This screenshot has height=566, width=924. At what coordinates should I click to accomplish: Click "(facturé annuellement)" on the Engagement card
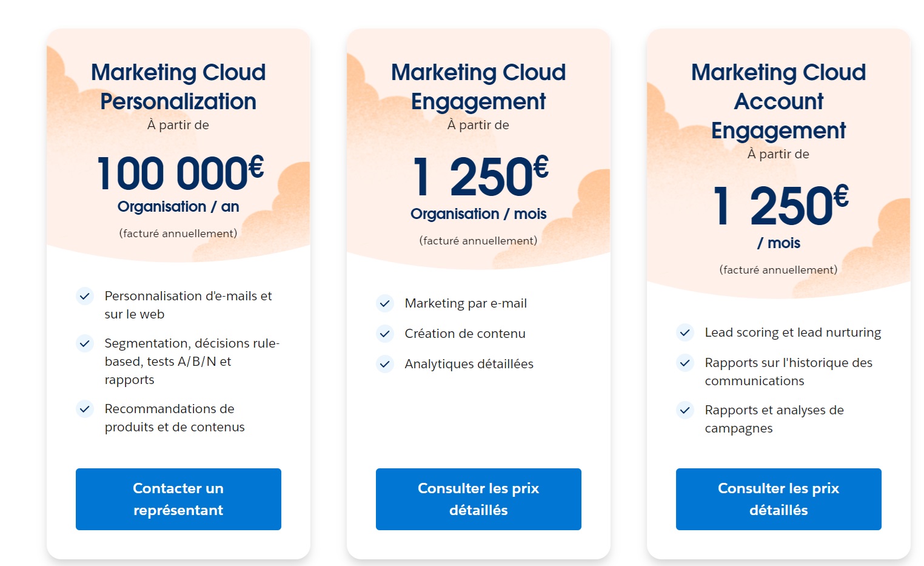[478, 240]
